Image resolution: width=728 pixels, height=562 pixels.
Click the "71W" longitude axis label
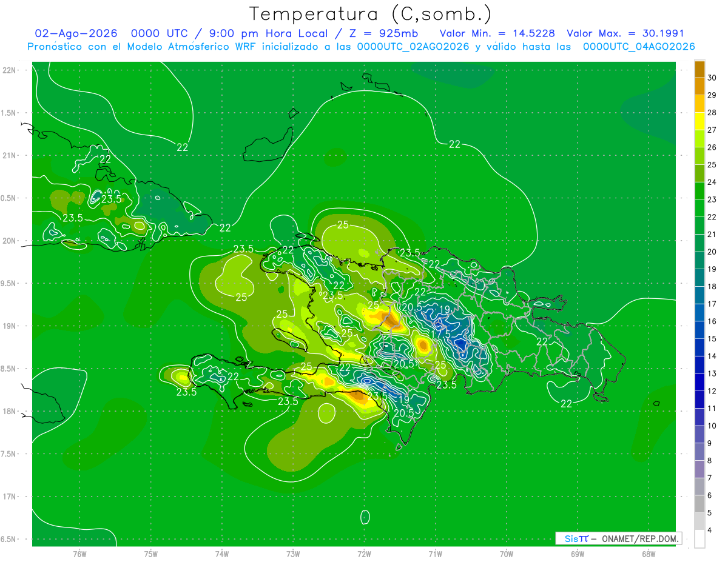[435, 554]
